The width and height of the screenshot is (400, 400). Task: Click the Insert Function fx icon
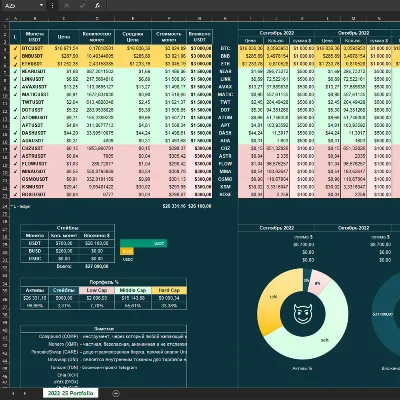[x=97, y=6]
